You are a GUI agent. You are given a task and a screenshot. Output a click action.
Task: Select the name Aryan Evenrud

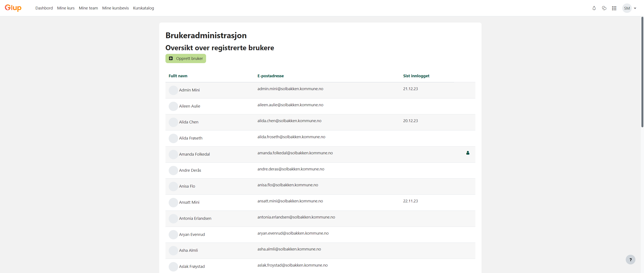pyautogui.click(x=192, y=235)
